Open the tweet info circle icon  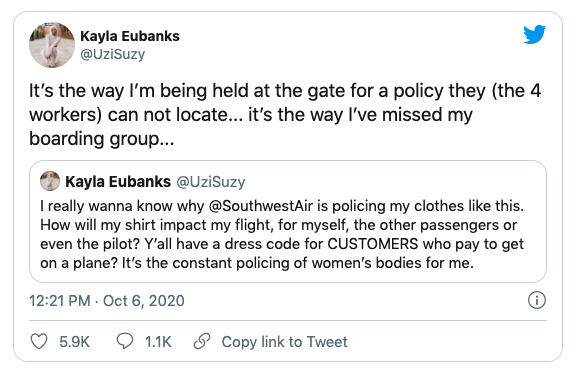(x=537, y=300)
